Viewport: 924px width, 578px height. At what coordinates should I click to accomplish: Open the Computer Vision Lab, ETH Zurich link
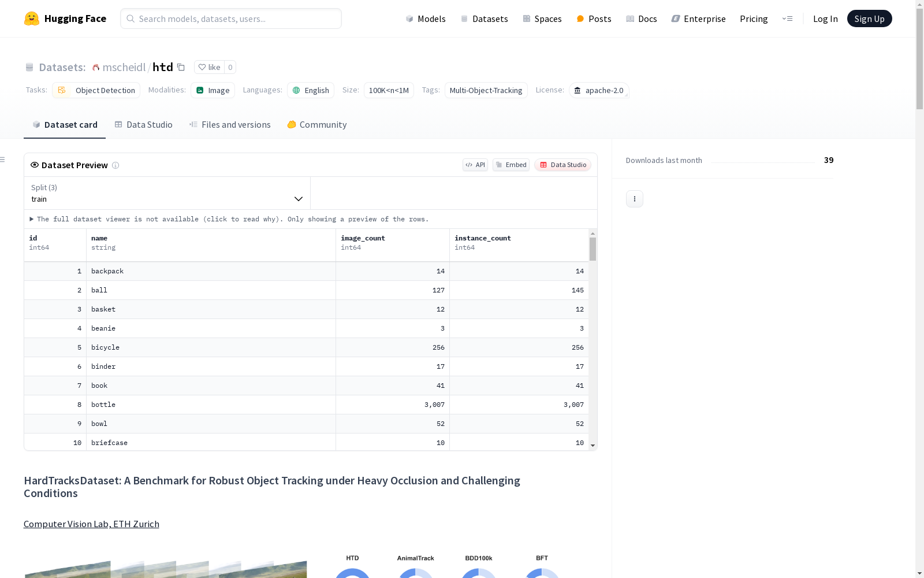coord(91,524)
